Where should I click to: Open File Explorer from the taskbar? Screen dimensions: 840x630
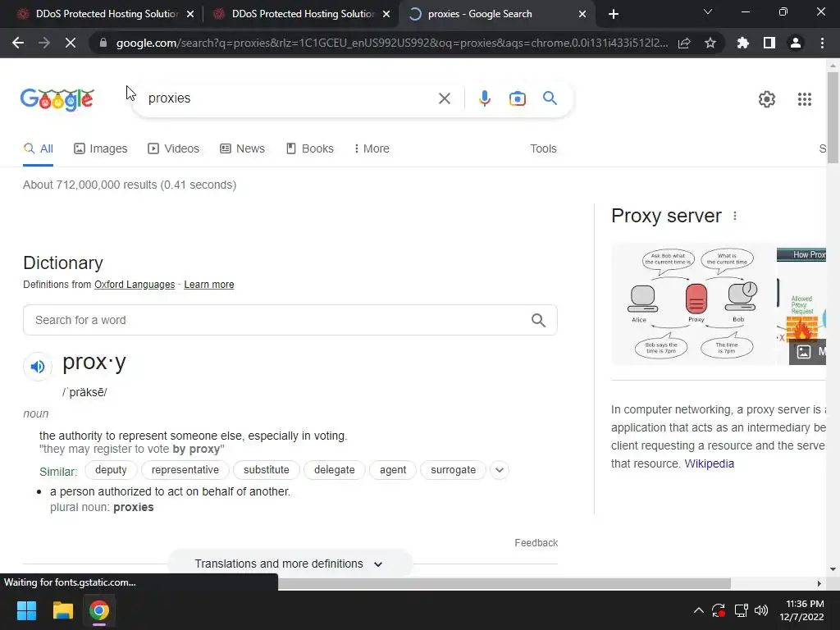[x=62, y=610]
